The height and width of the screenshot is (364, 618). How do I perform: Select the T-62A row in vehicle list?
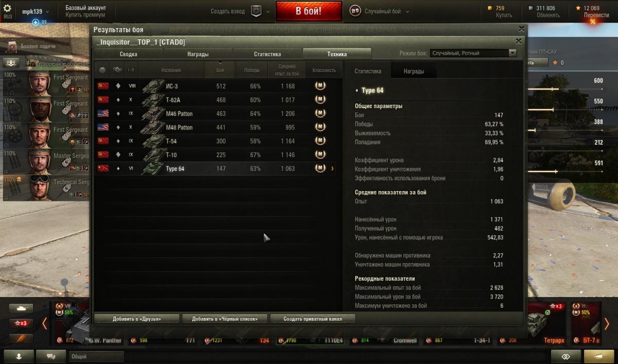[215, 100]
